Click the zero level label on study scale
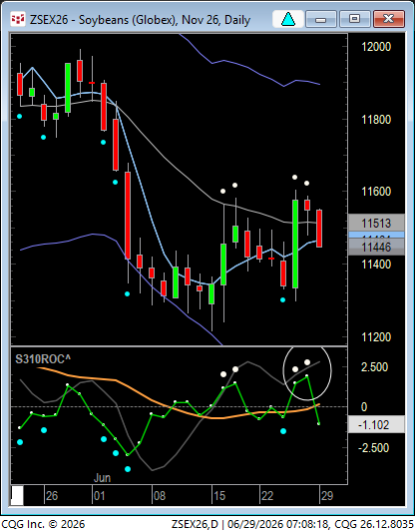 (364, 407)
